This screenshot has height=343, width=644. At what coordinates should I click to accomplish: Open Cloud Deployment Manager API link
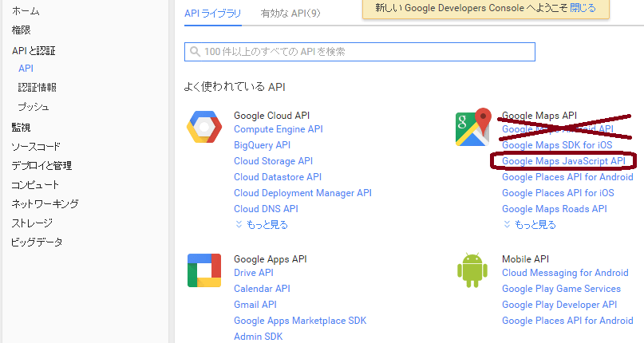(x=302, y=193)
